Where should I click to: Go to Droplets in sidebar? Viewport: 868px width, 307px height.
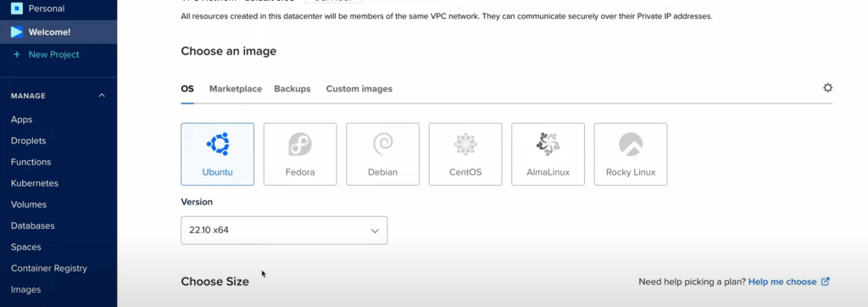coord(28,141)
